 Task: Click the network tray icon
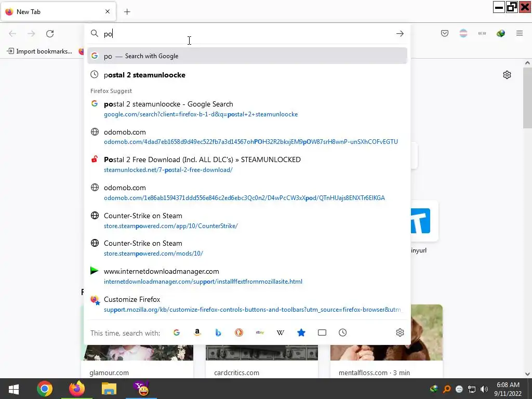472,389
